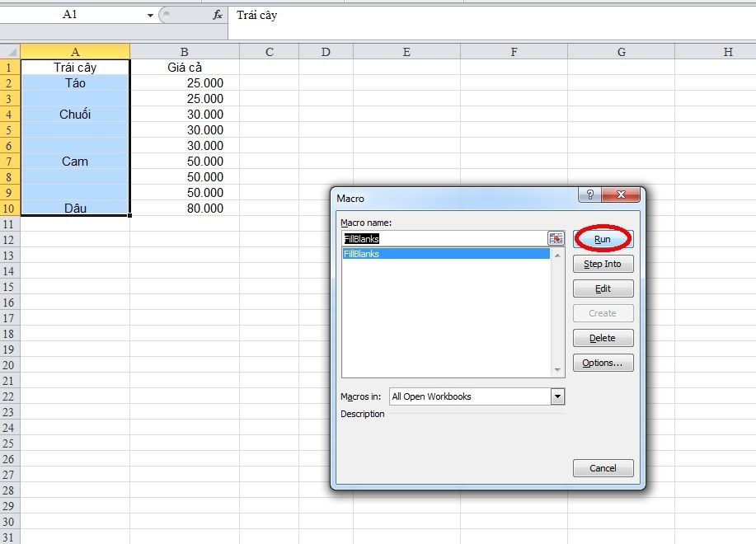
Task: Click the collapse dialog icon beside macro name
Action: (x=556, y=238)
